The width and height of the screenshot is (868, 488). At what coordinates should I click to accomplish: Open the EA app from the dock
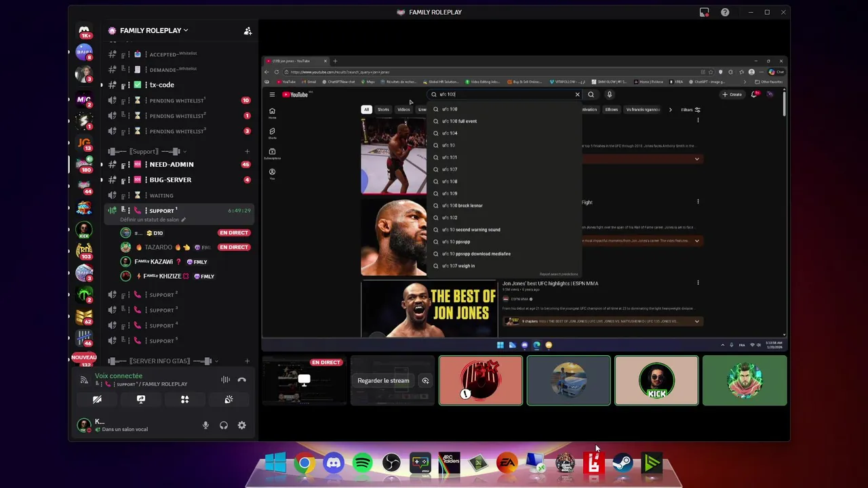click(x=507, y=464)
